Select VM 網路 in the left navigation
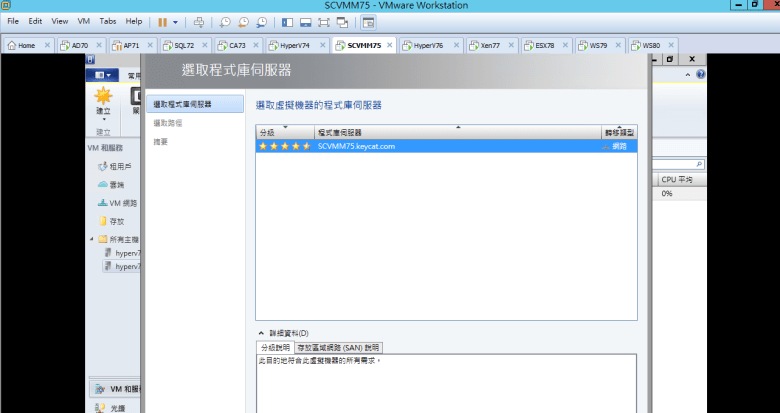 coord(124,203)
